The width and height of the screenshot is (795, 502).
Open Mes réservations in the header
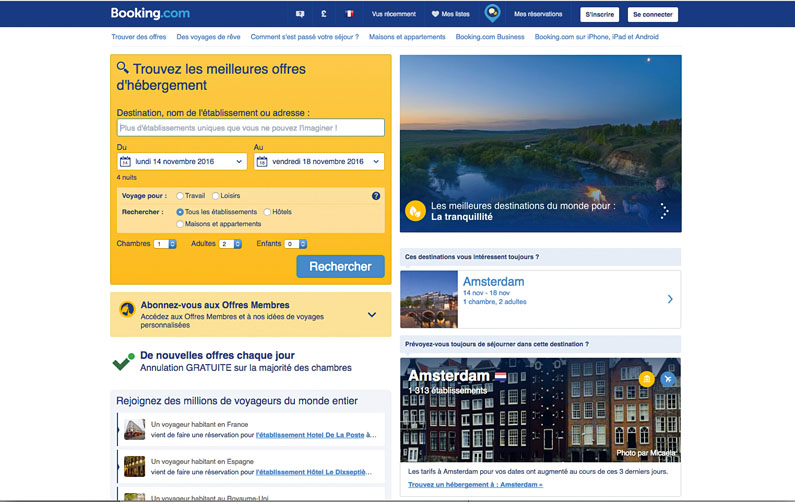coord(538,14)
